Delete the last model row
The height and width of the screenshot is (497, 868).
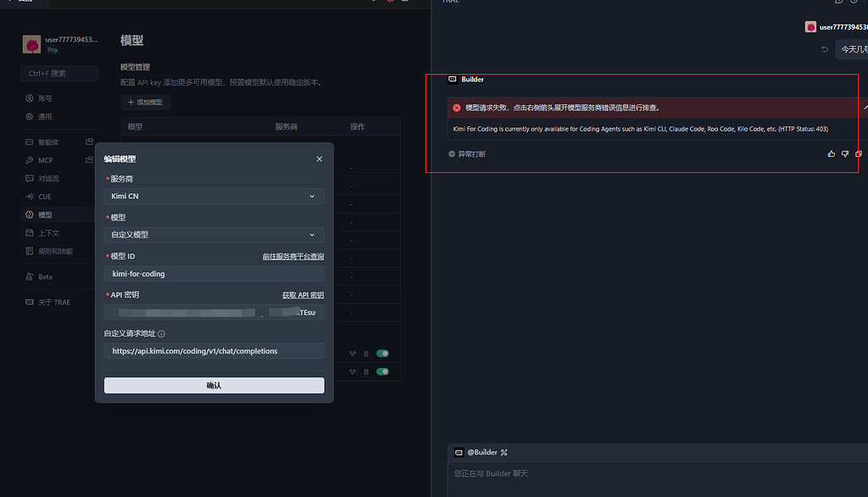366,371
